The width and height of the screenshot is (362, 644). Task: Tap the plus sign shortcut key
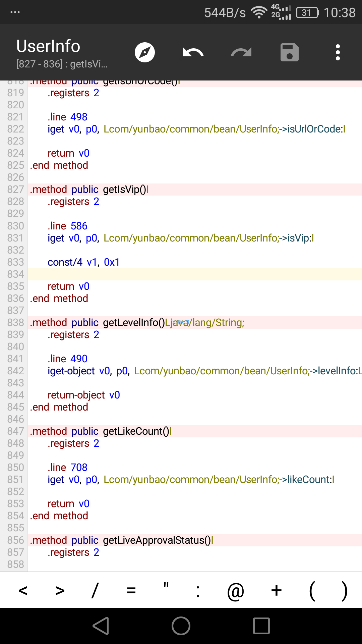(277, 590)
